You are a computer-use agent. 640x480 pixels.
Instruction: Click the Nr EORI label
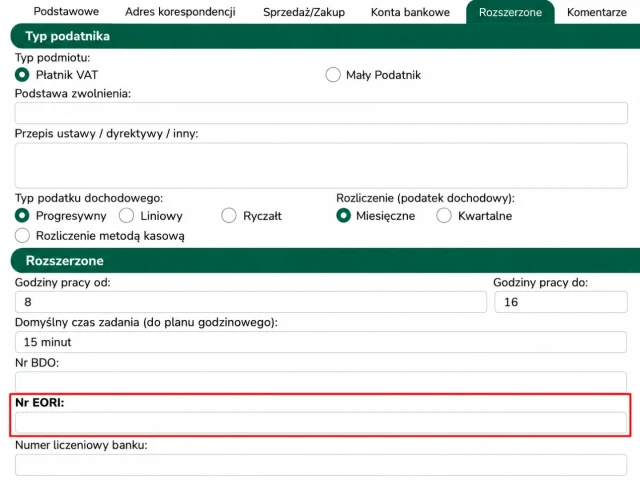40,402
